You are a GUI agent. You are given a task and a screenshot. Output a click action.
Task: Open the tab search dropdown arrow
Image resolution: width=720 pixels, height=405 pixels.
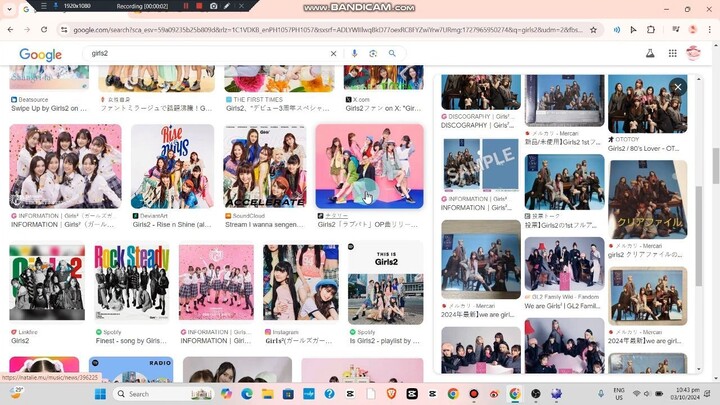(x=9, y=9)
